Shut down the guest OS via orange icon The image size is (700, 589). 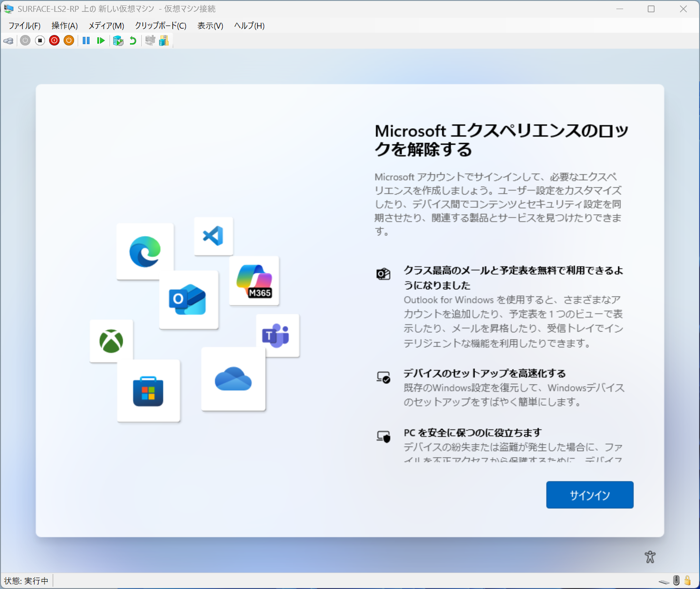pyautogui.click(x=69, y=40)
